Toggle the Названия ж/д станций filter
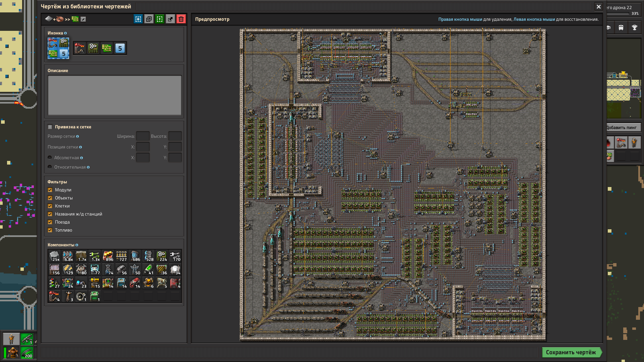The height and width of the screenshot is (362, 644). point(50,214)
